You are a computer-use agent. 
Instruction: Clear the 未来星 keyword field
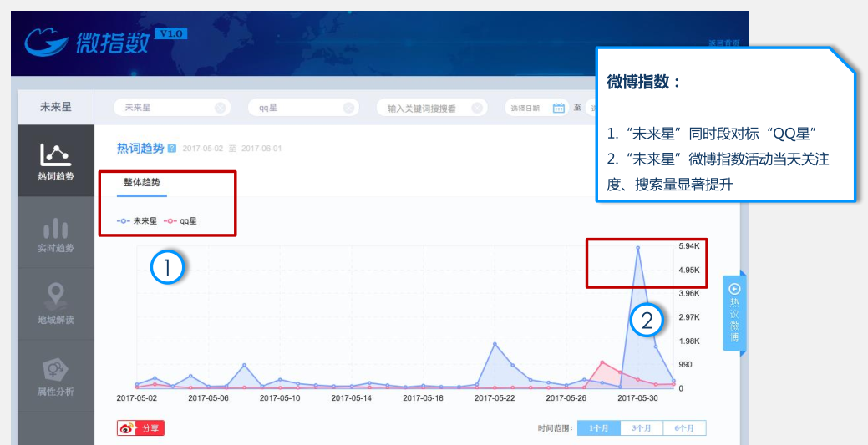pyautogui.click(x=220, y=108)
